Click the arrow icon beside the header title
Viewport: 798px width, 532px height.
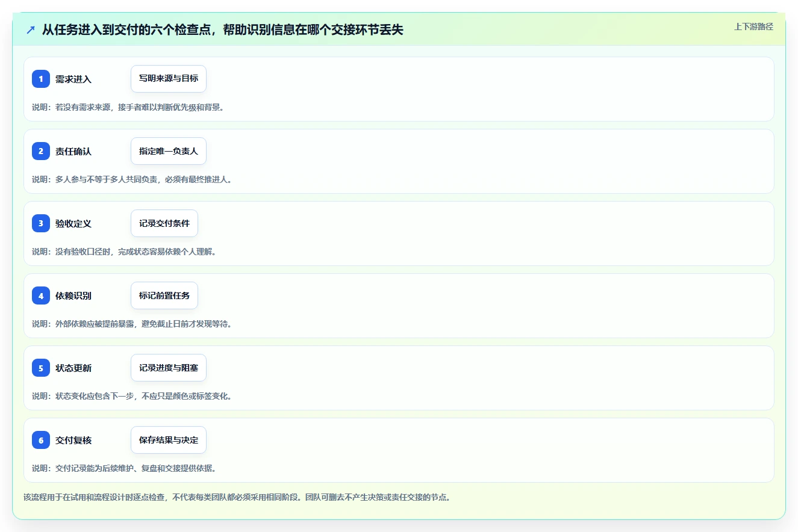pos(31,30)
